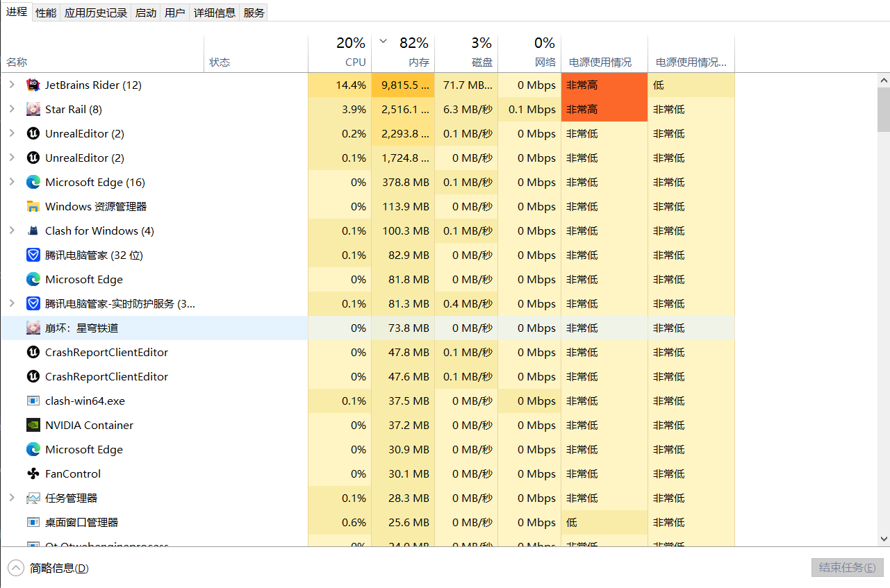Select the FanControl process name

pos(73,473)
